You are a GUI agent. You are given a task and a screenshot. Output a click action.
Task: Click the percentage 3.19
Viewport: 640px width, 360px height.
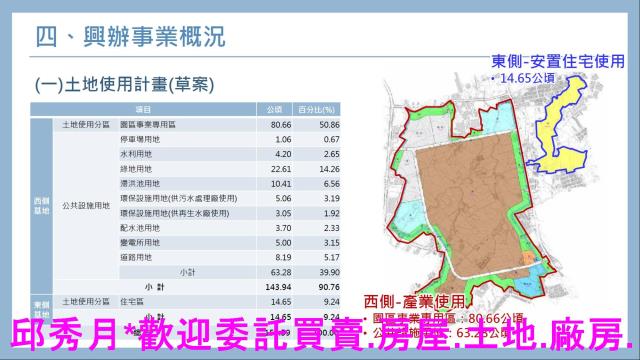click(x=331, y=198)
